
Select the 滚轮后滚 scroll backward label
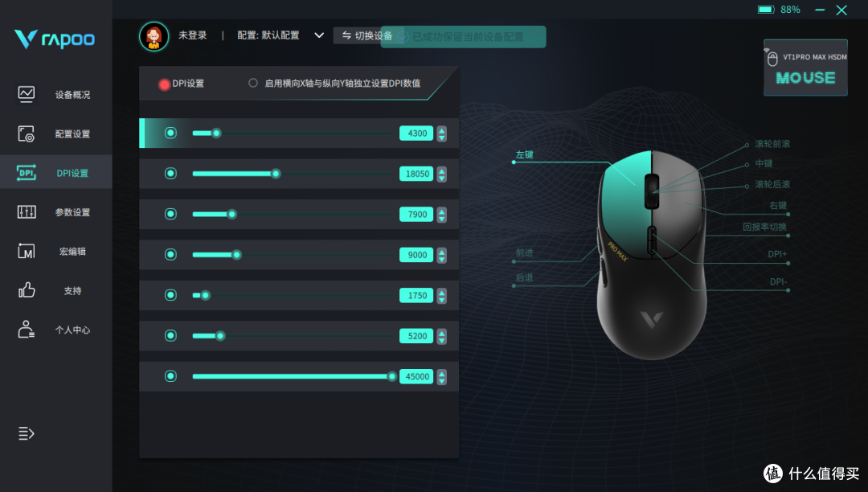click(772, 184)
